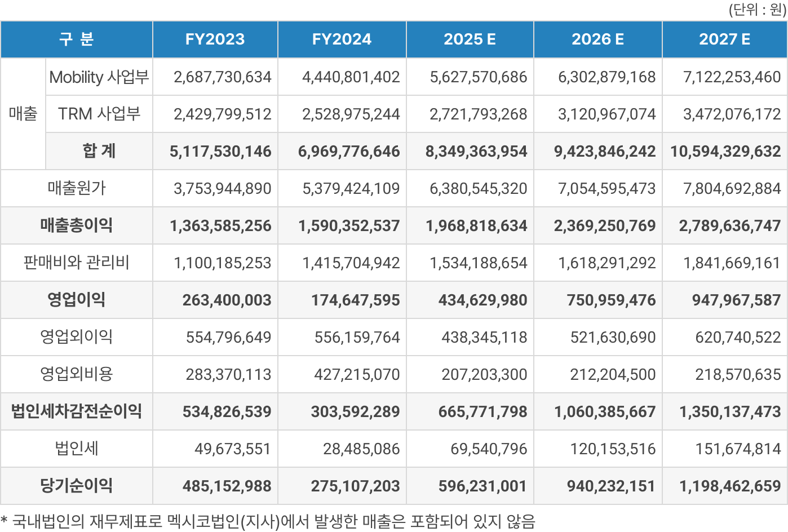The width and height of the screenshot is (788, 532).
Task: Select the 법인세차감전순이익 row label
Action: pos(77,411)
